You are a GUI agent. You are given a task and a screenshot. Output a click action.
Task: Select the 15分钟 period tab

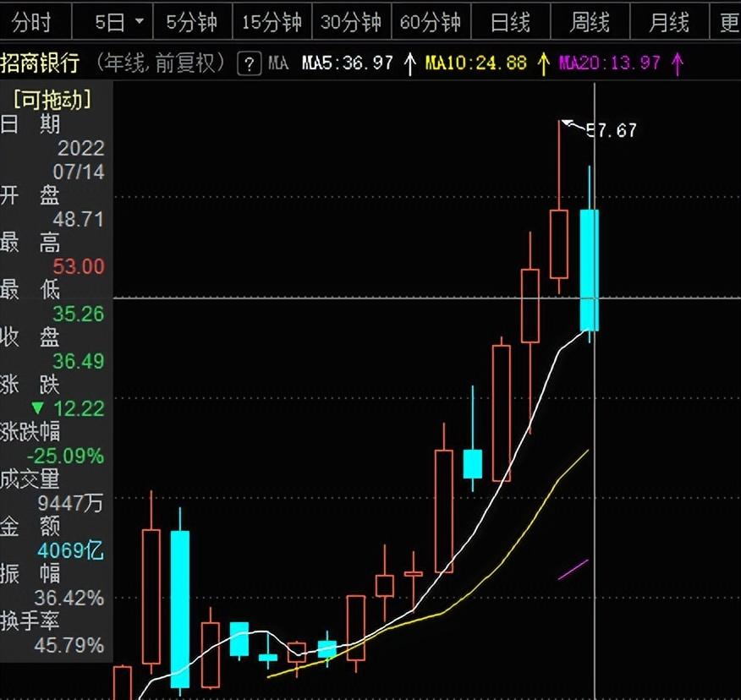click(272, 22)
